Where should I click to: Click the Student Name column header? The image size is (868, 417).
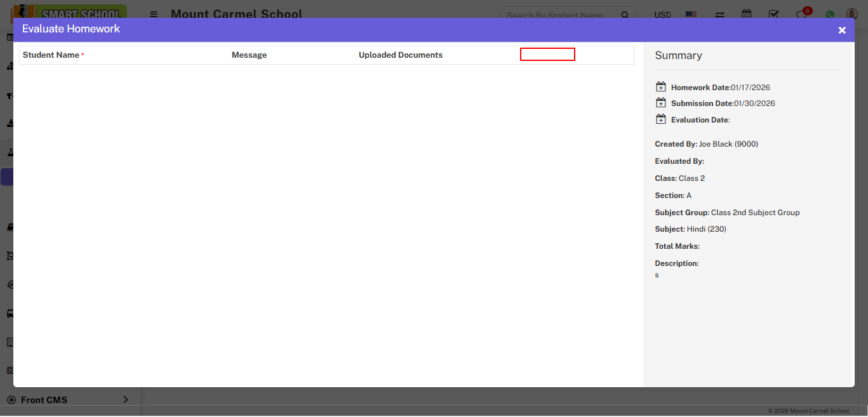(x=51, y=55)
